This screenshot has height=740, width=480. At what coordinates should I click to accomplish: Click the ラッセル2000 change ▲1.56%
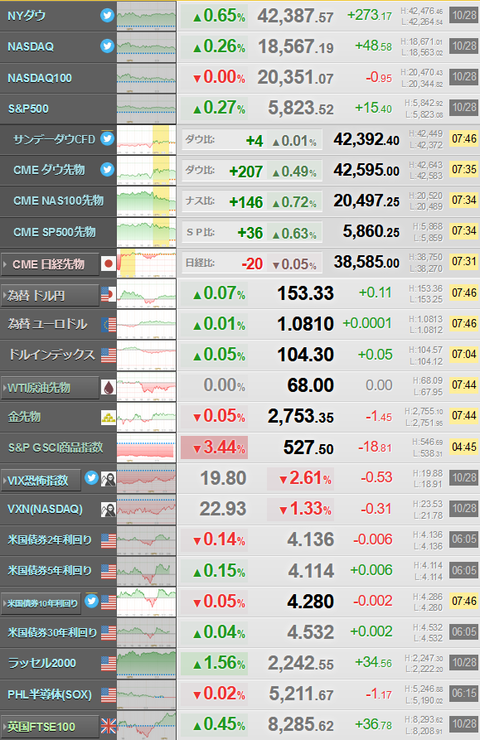[x=214, y=663]
